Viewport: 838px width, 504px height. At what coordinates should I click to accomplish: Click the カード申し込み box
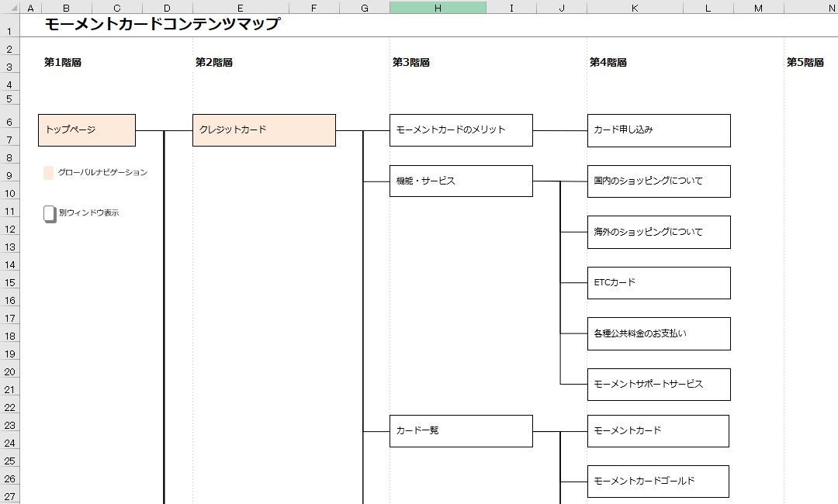[658, 130]
